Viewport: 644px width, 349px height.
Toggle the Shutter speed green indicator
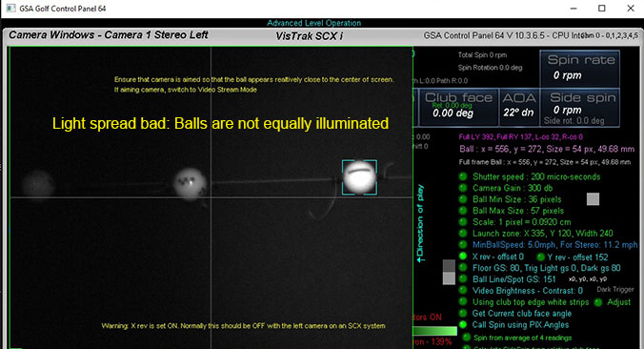(463, 176)
